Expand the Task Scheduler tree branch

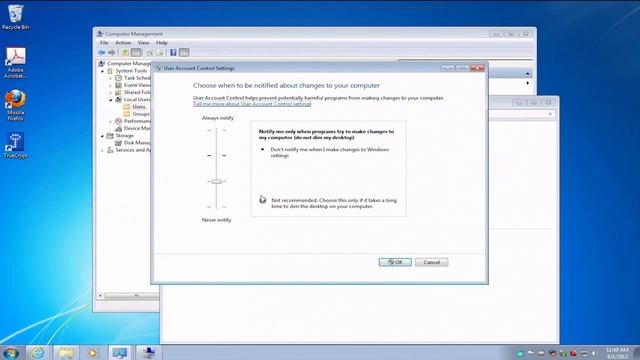pyautogui.click(x=111, y=78)
